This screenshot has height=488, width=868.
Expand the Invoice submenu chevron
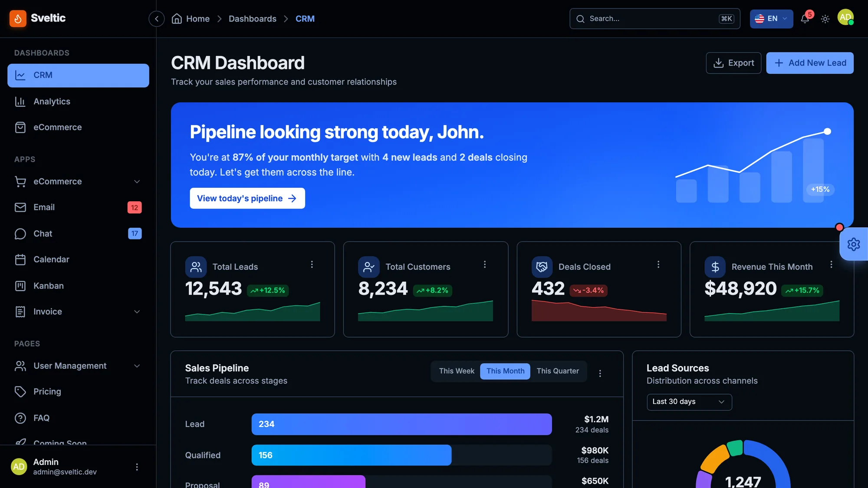coord(137,311)
